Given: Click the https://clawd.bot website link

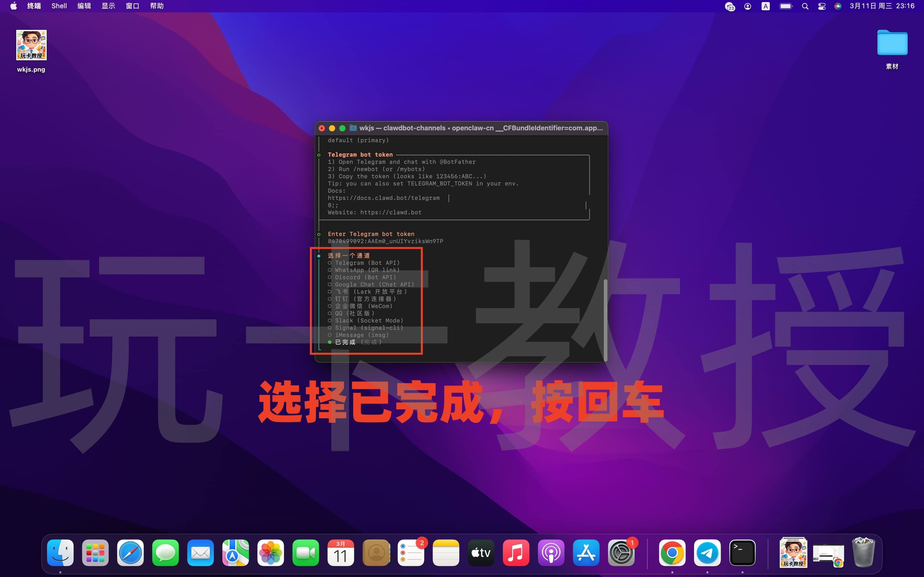Looking at the screenshot, I should click(x=390, y=212).
